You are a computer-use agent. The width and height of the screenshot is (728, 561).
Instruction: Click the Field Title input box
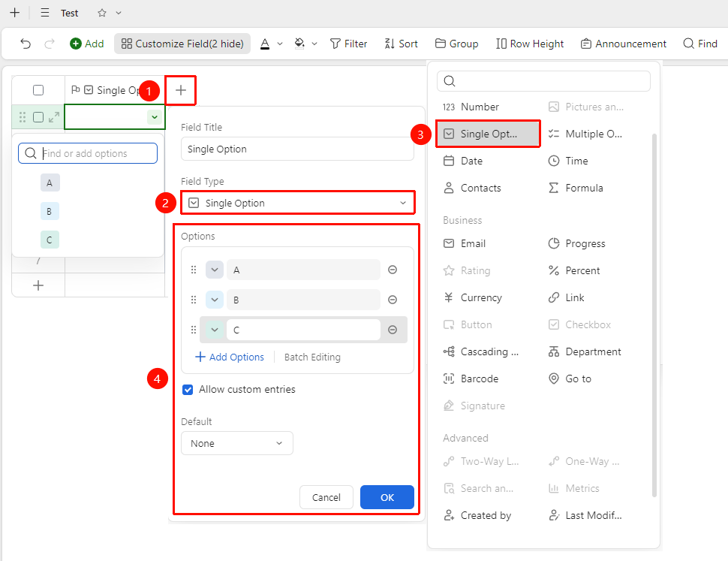coord(297,149)
